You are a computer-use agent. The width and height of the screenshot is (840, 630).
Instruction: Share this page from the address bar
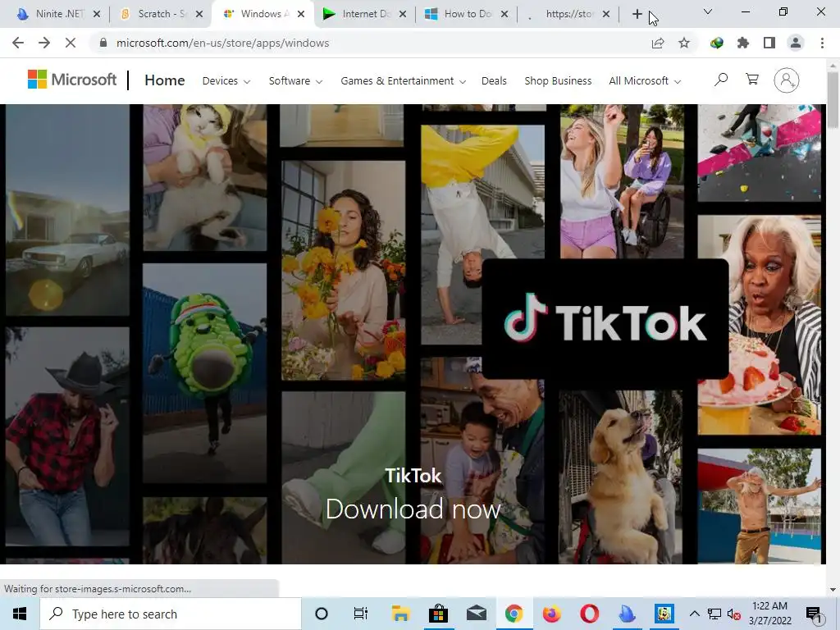click(x=658, y=43)
